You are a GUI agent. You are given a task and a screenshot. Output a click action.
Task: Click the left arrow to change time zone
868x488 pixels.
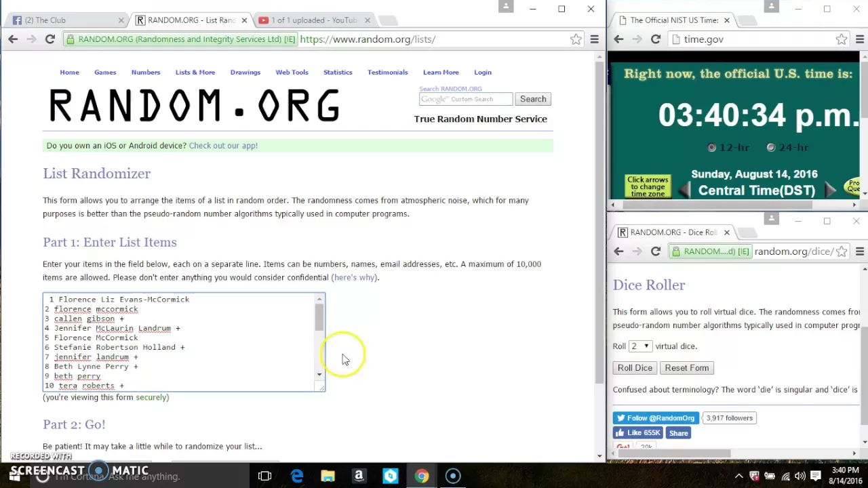(x=684, y=190)
